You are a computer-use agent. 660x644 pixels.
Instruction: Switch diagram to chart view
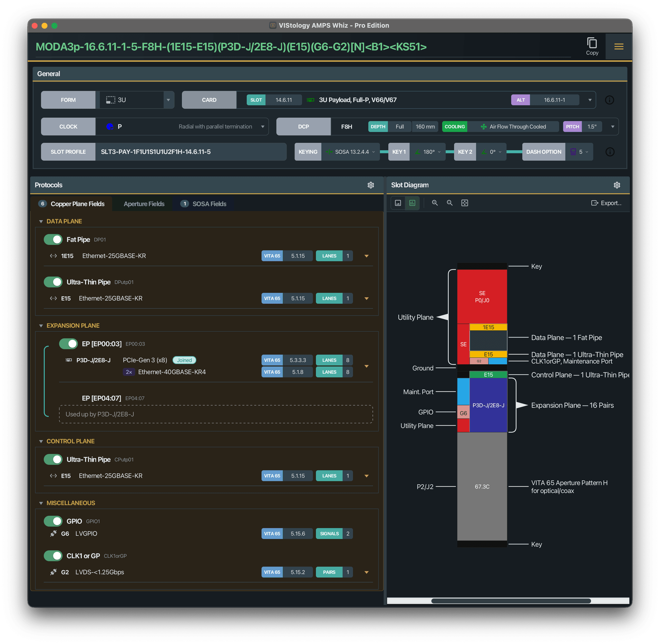pyautogui.click(x=412, y=203)
